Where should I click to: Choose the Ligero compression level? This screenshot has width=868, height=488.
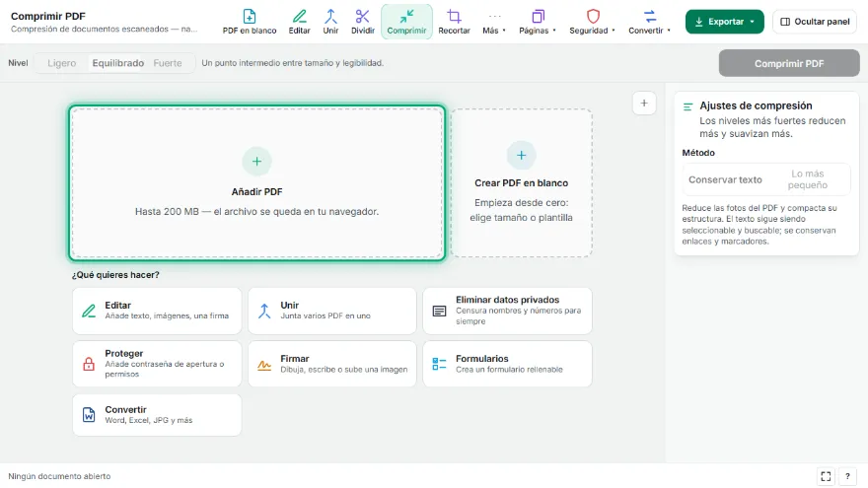pyautogui.click(x=61, y=63)
